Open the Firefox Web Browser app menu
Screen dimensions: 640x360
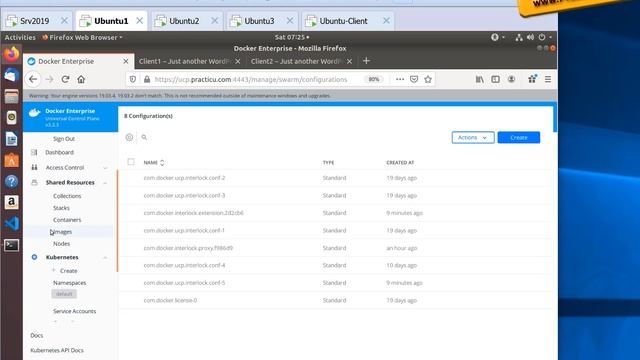click(x=82, y=37)
